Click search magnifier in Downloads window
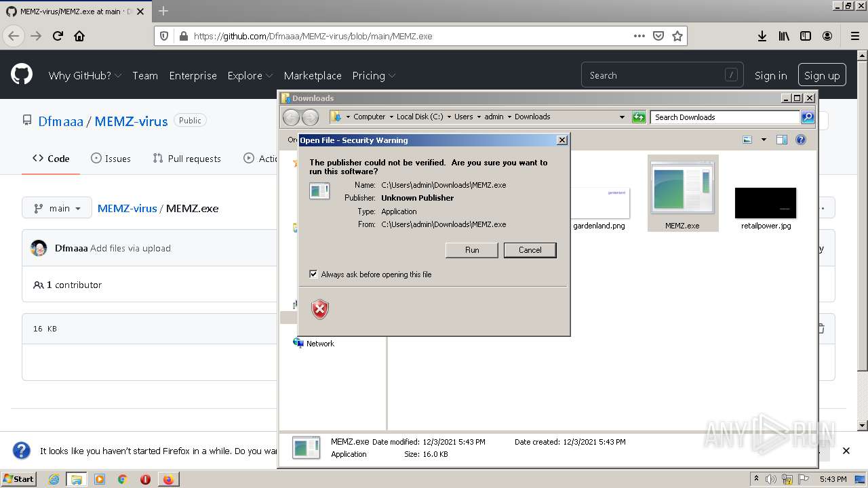The height and width of the screenshot is (488, 868). pos(807,117)
